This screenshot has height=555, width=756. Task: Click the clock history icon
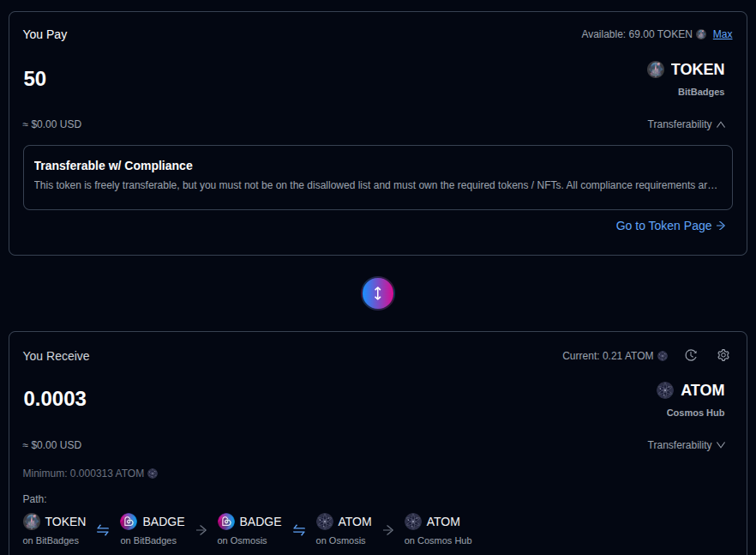(x=691, y=355)
